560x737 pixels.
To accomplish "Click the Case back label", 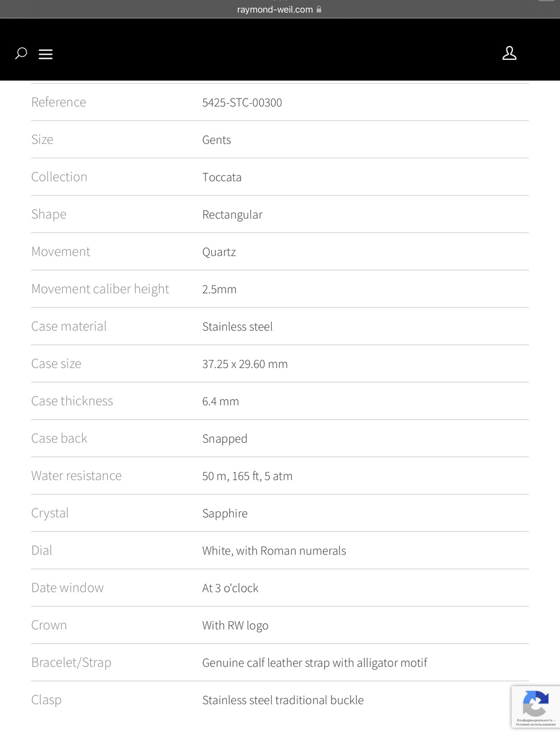I will click(x=59, y=438).
